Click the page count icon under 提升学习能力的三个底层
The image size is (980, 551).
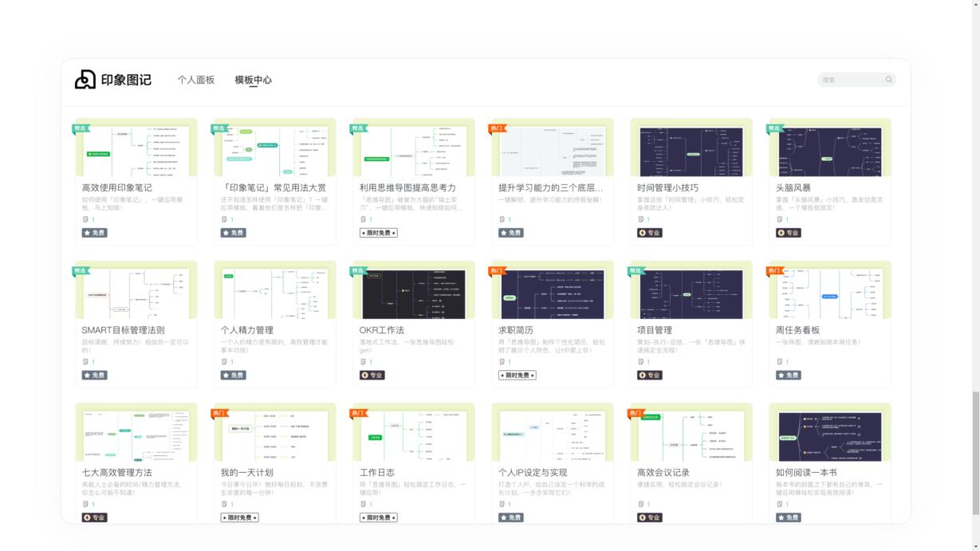[x=502, y=219]
